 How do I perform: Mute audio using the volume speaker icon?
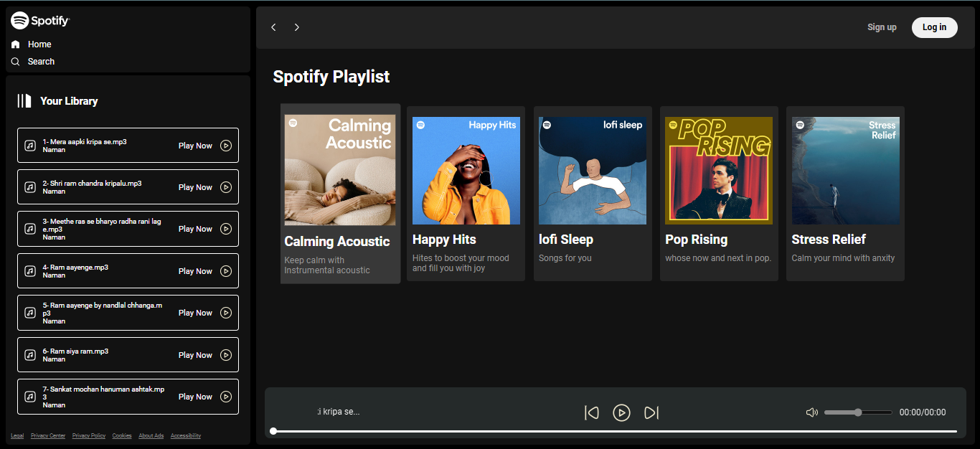pyautogui.click(x=811, y=412)
